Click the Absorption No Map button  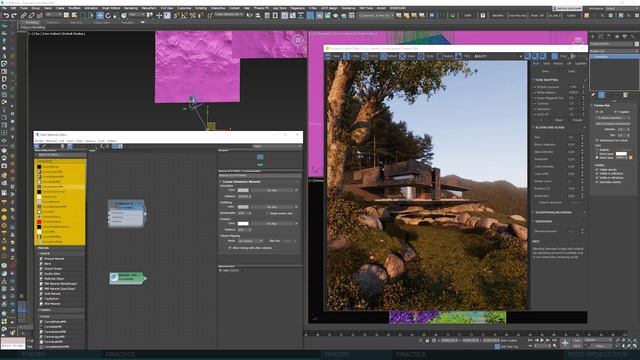click(272, 190)
